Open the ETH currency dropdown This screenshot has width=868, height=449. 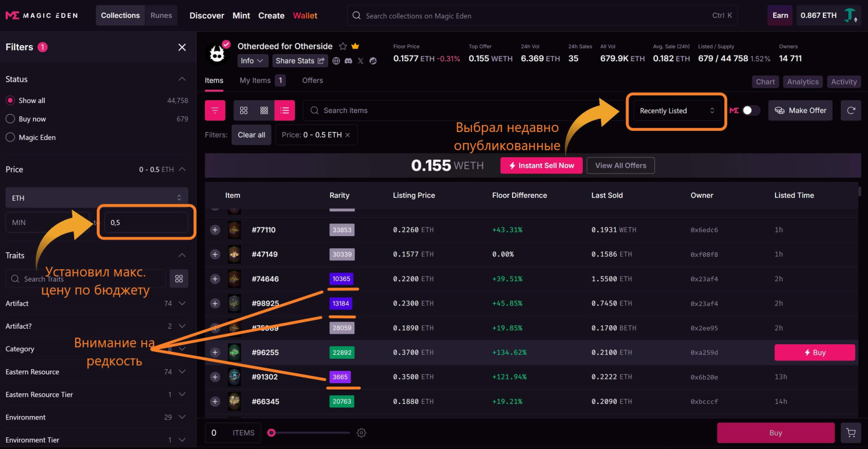[97, 198]
